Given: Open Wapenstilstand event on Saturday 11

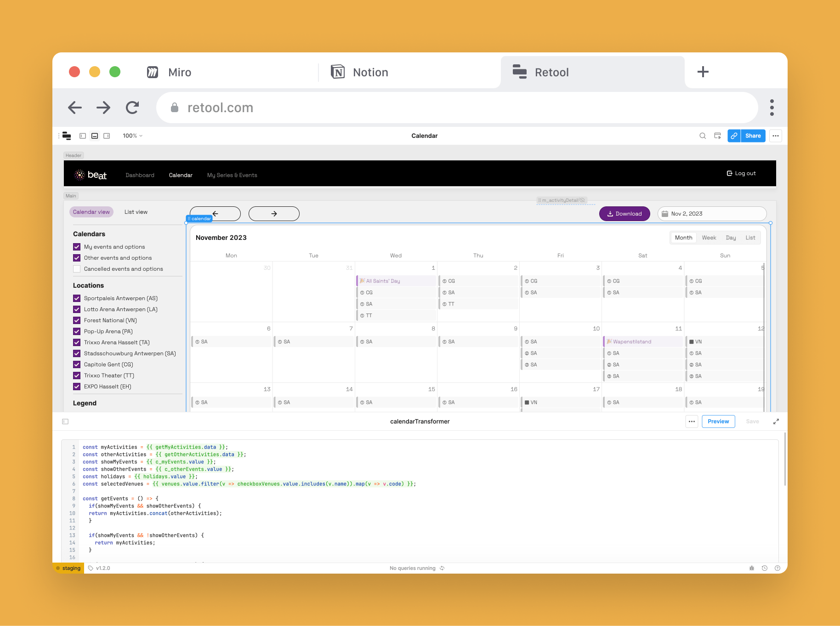Looking at the screenshot, I should [643, 341].
